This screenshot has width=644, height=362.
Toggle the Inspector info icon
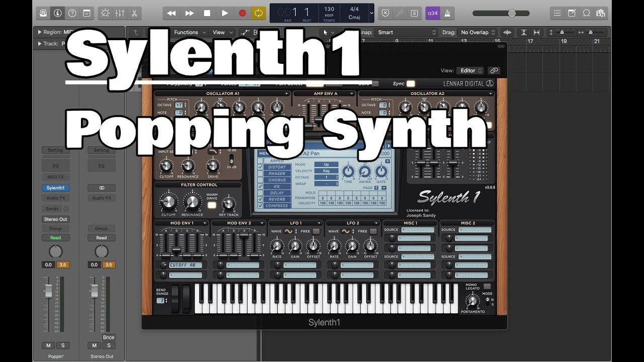point(57,13)
